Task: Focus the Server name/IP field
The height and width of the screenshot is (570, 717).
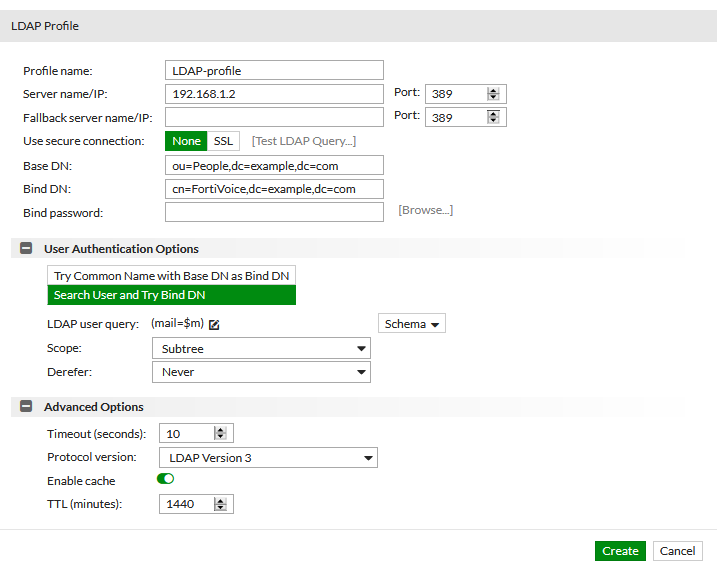Action: click(x=274, y=94)
